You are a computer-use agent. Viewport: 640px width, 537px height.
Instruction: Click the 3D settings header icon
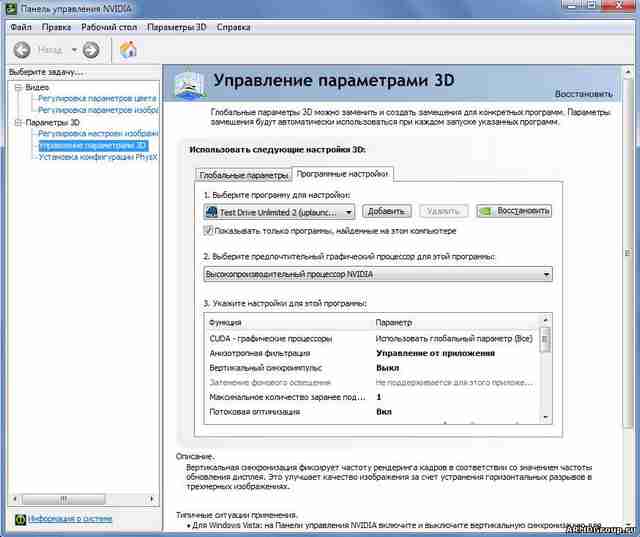(188, 83)
